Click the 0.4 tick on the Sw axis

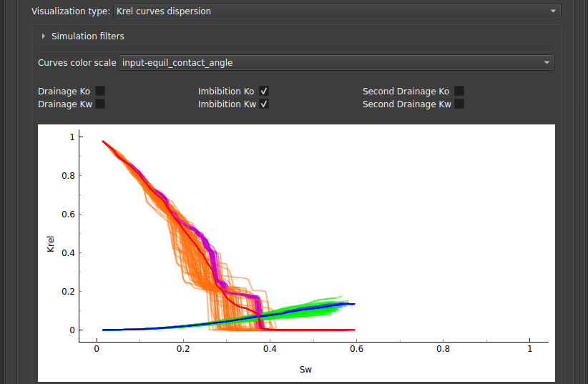270,348
